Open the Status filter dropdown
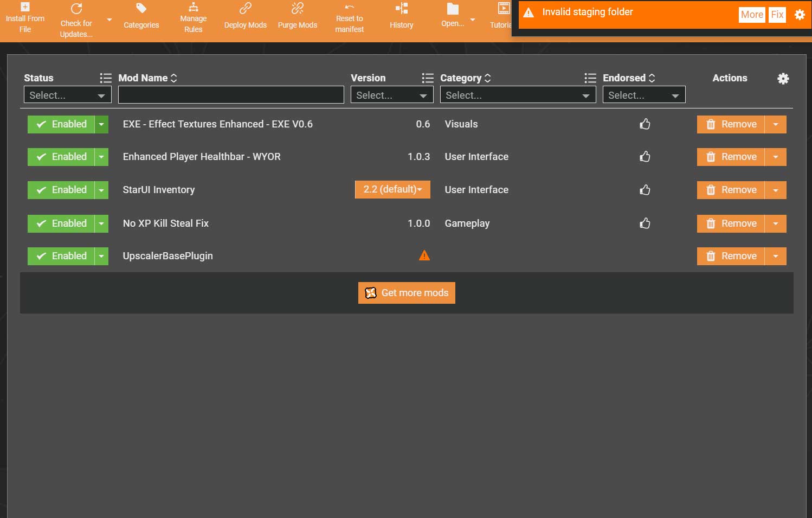The width and height of the screenshot is (812, 518). [67, 95]
